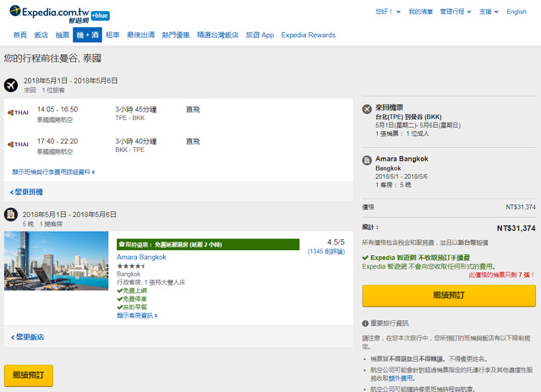Click the airplane icon beside flight dates

point(11,84)
